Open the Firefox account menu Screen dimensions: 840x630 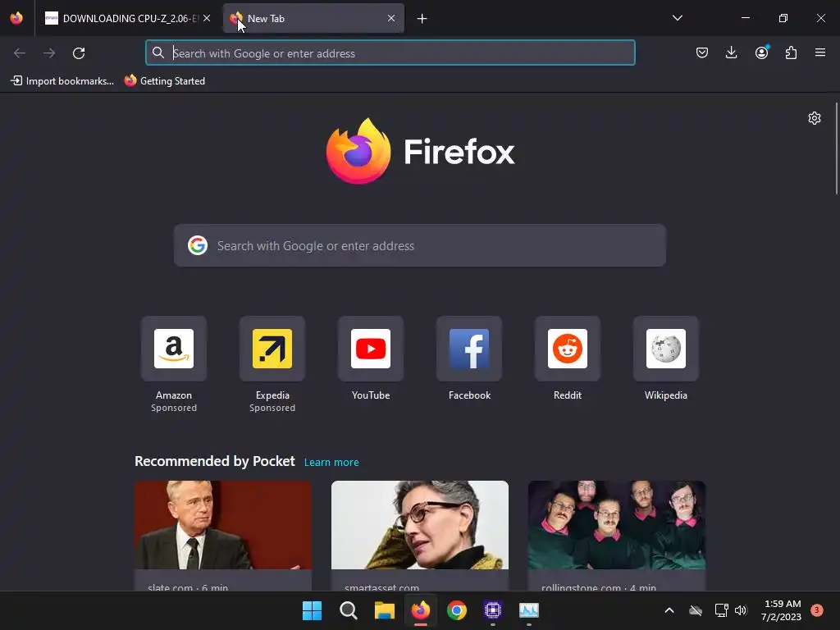[761, 52]
